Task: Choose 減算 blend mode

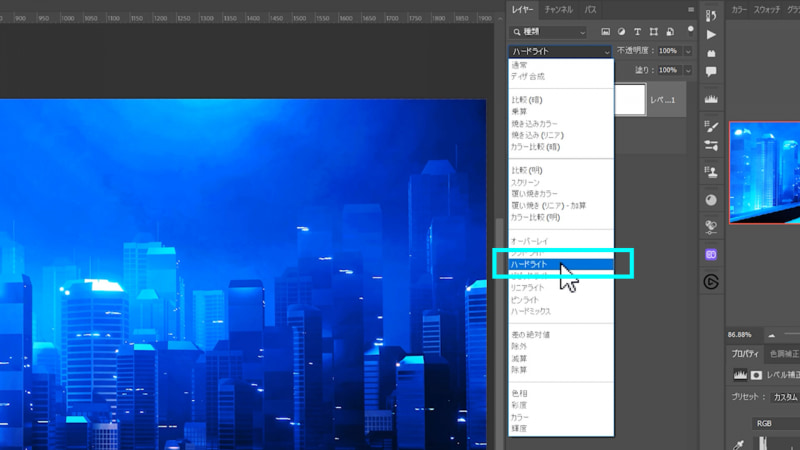Action: [x=561, y=358]
